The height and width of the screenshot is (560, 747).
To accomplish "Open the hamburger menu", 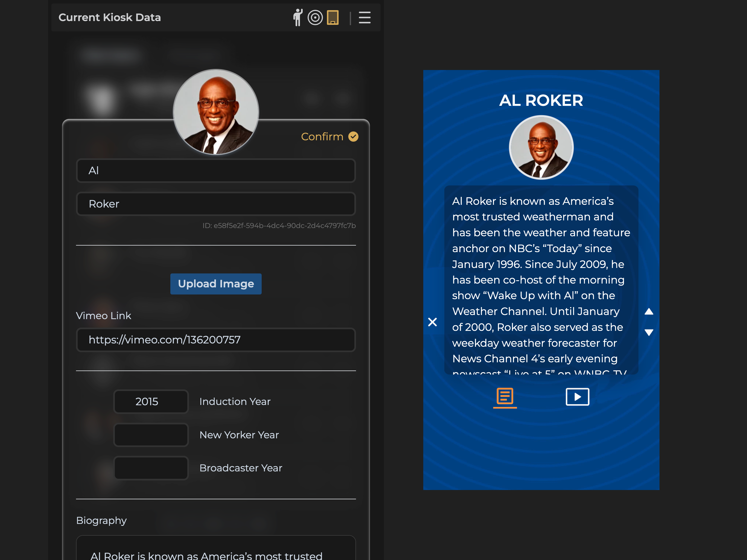I will (364, 17).
